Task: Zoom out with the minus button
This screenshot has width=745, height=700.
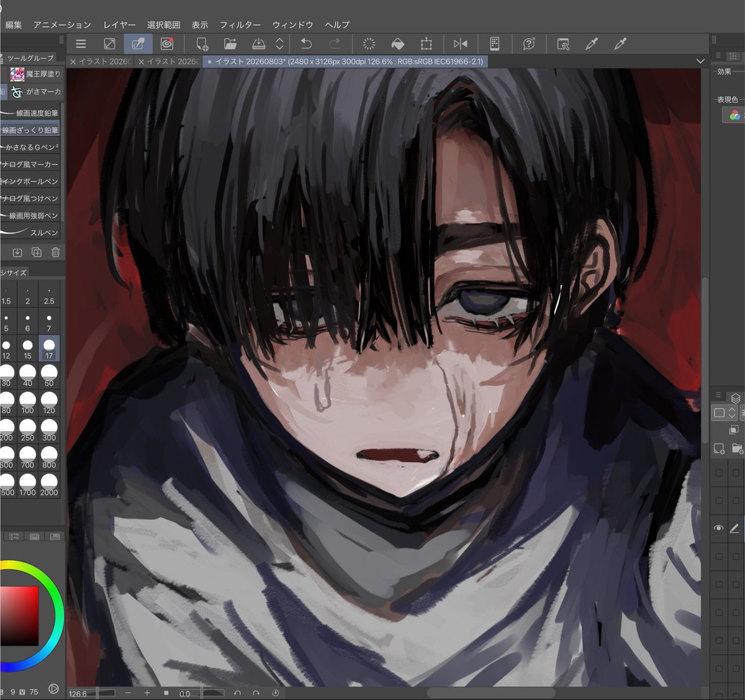Action: click(128, 693)
